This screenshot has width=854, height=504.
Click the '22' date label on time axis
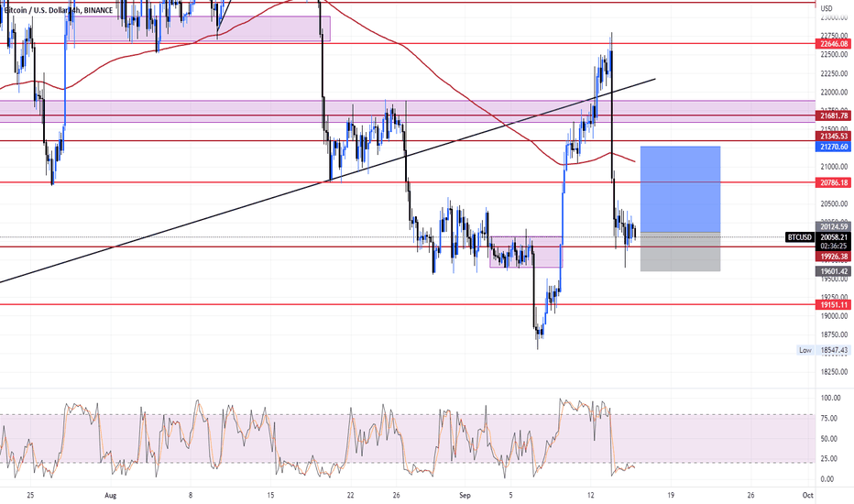[351, 495]
